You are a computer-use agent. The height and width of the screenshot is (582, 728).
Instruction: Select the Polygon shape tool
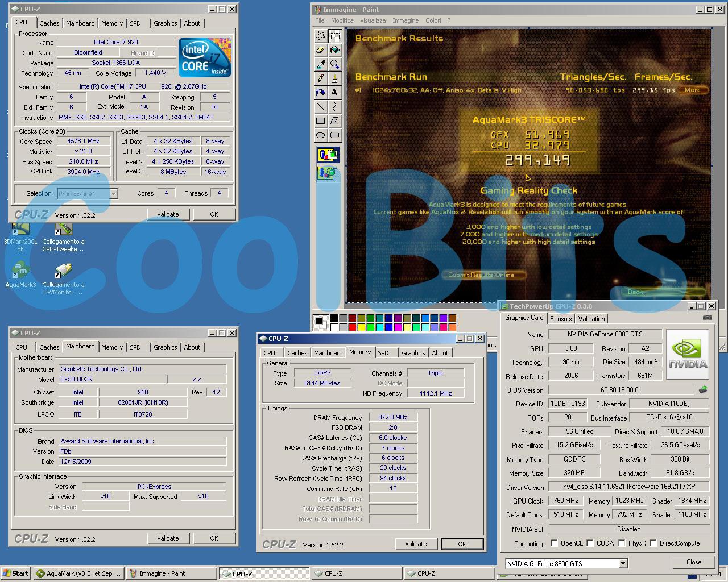[335, 120]
